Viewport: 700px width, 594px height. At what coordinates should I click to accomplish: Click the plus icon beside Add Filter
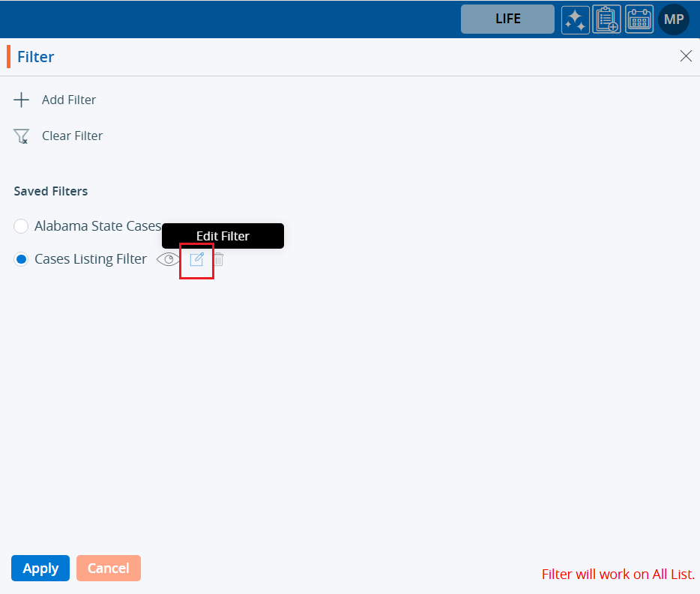pyautogui.click(x=22, y=100)
